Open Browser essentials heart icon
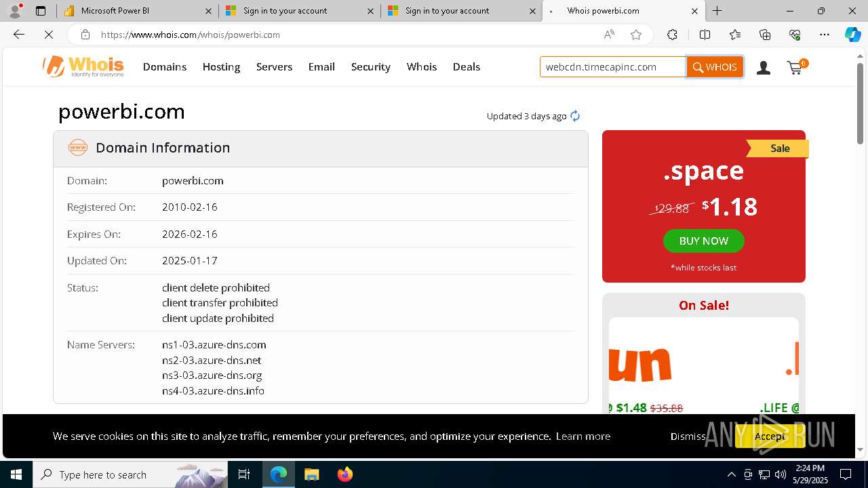 coord(795,35)
